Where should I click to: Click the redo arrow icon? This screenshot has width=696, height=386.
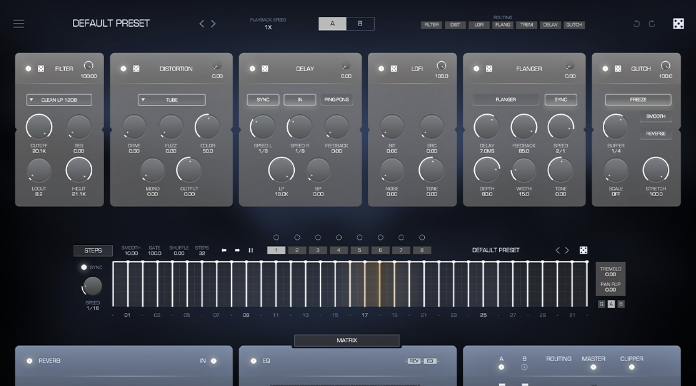(x=652, y=24)
